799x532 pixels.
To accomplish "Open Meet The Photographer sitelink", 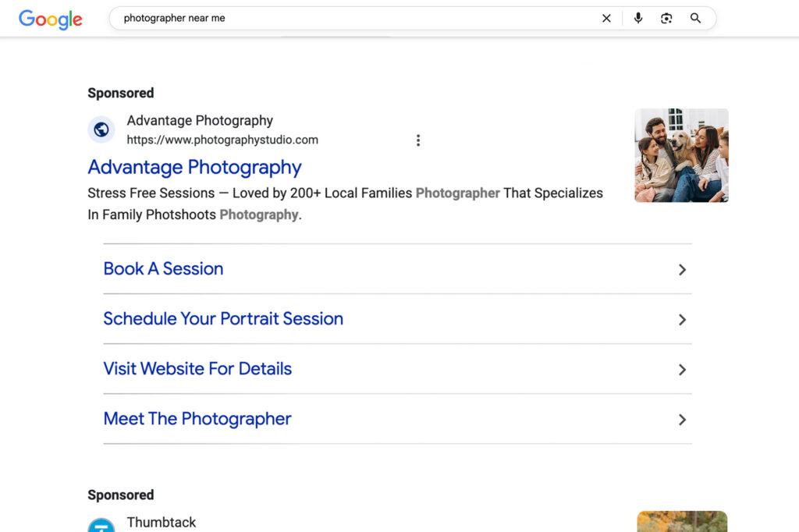I will click(x=197, y=418).
